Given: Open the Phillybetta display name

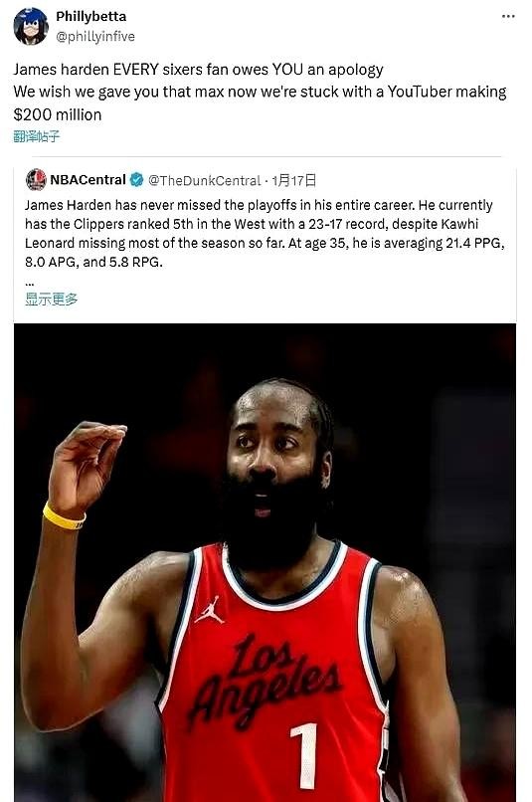Looking at the screenshot, I should [x=90, y=16].
